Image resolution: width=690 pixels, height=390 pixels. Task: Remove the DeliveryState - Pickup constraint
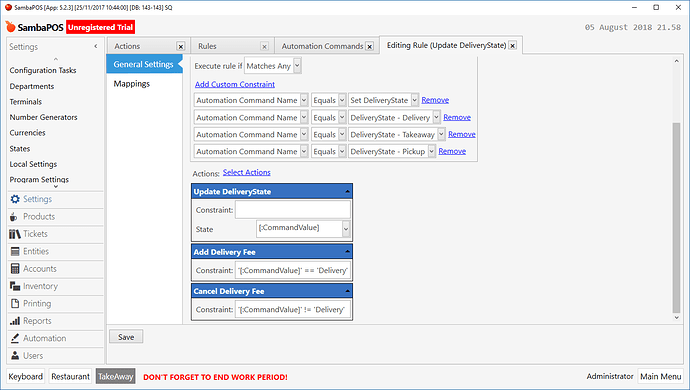[452, 151]
